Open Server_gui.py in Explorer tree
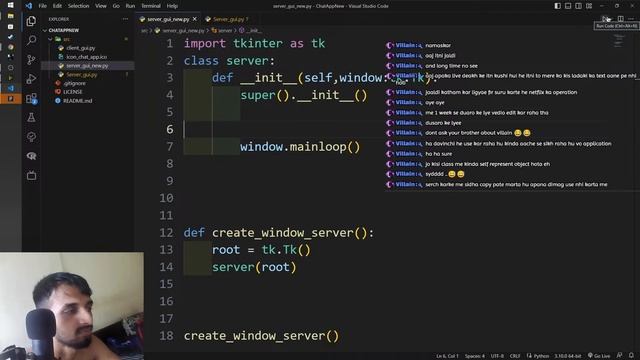640x360 pixels. click(x=82, y=75)
